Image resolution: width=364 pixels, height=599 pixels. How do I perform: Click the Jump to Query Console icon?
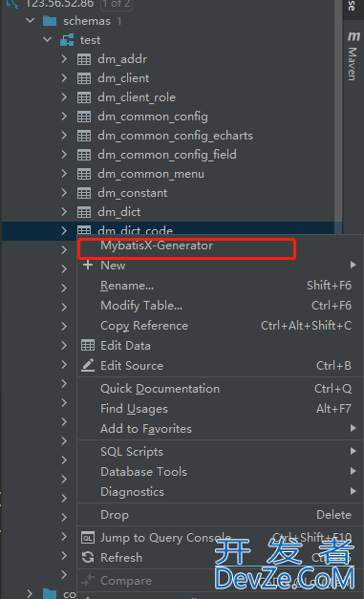pos(88,538)
